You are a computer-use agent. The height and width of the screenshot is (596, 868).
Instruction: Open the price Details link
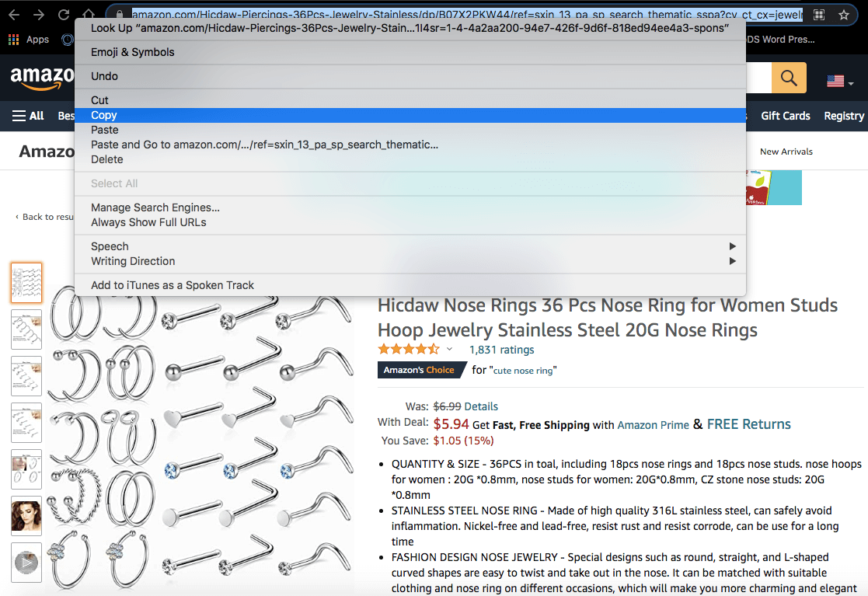click(x=481, y=406)
